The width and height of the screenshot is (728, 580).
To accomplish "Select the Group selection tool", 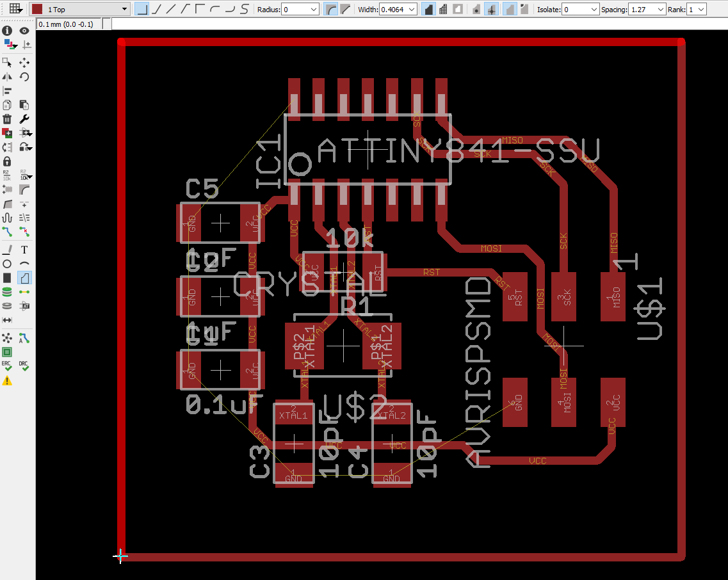I will pyautogui.click(x=7, y=62).
